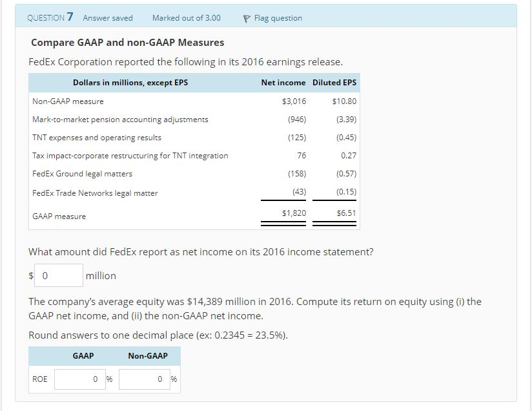The width and height of the screenshot is (532, 411).
Task: Click the 'Non-GAAP' ROE column header
Action: 148,355
